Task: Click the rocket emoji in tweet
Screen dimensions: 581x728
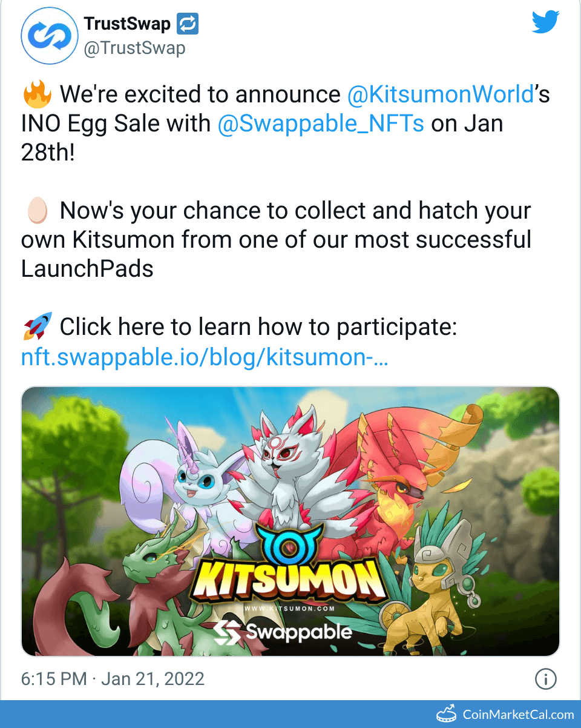Action: point(37,327)
